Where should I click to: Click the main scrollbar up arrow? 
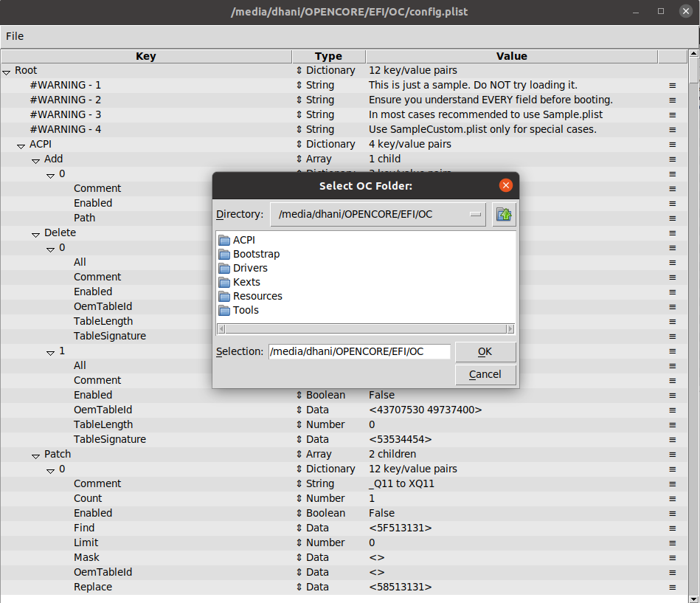point(693,53)
